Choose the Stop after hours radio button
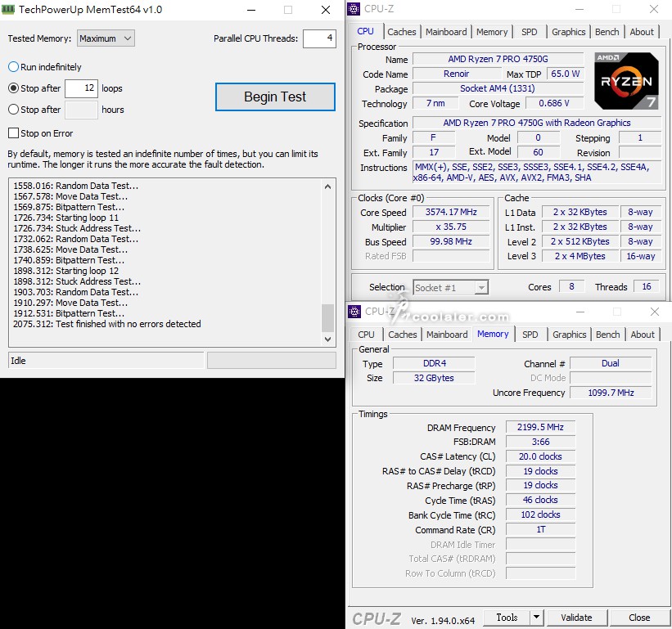The height and width of the screenshot is (629, 672). coord(14,110)
